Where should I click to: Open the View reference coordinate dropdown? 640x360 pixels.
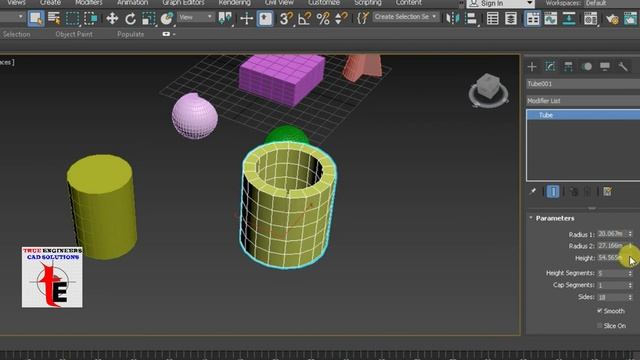[x=196, y=17]
